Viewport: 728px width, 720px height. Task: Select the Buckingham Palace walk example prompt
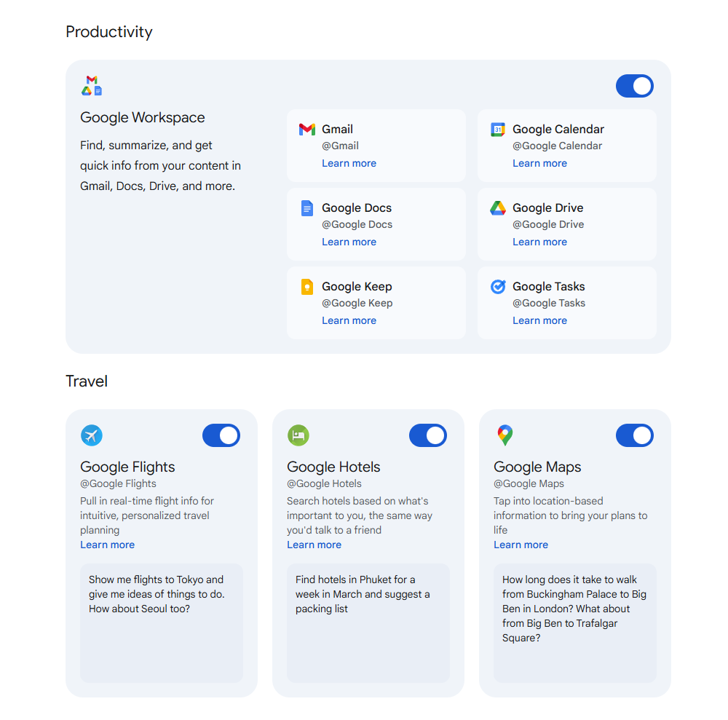tap(575, 623)
